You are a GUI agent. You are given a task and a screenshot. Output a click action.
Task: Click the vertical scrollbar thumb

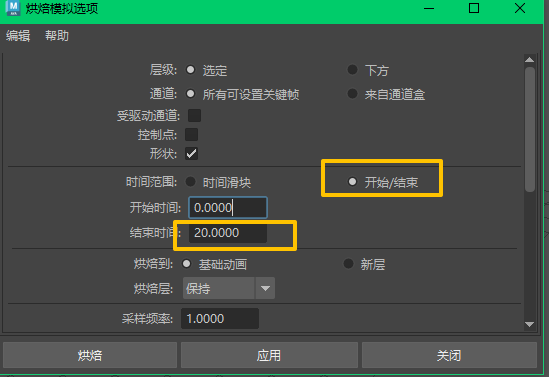[530, 130]
